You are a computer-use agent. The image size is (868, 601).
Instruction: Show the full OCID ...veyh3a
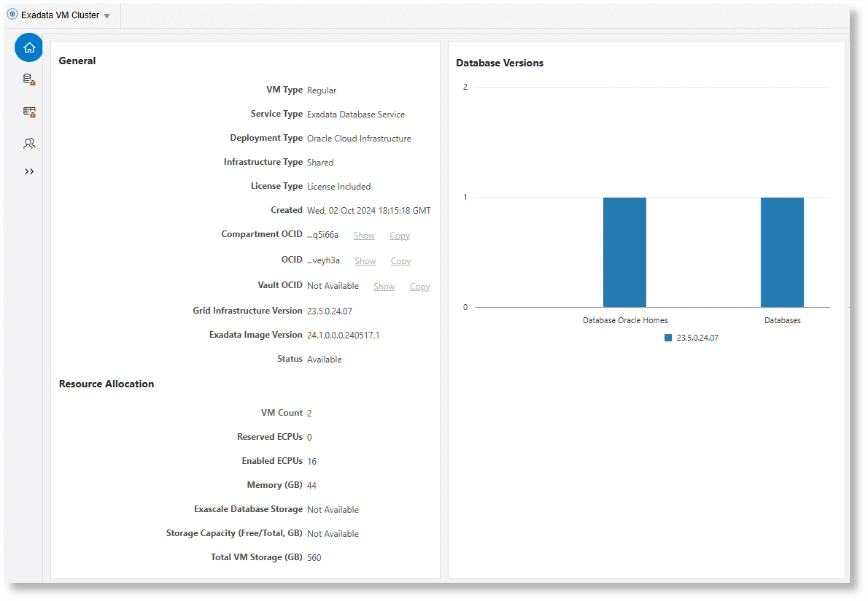click(x=365, y=260)
